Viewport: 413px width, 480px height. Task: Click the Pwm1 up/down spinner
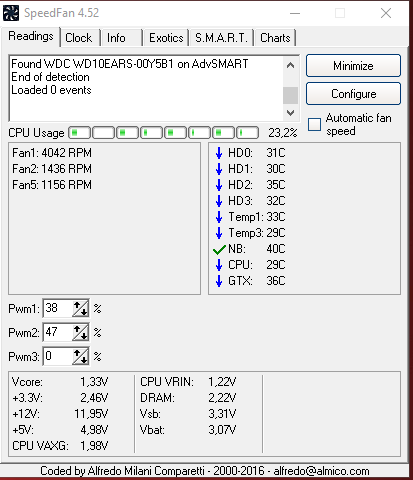[x=80, y=308]
